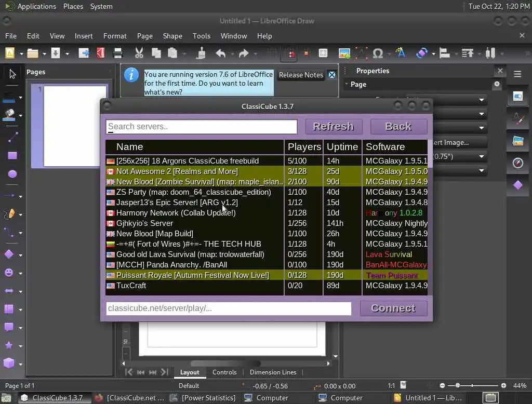Sort servers by Players column header
Image resolution: width=532 pixels, height=404 pixels.
pyautogui.click(x=303, y=147)
